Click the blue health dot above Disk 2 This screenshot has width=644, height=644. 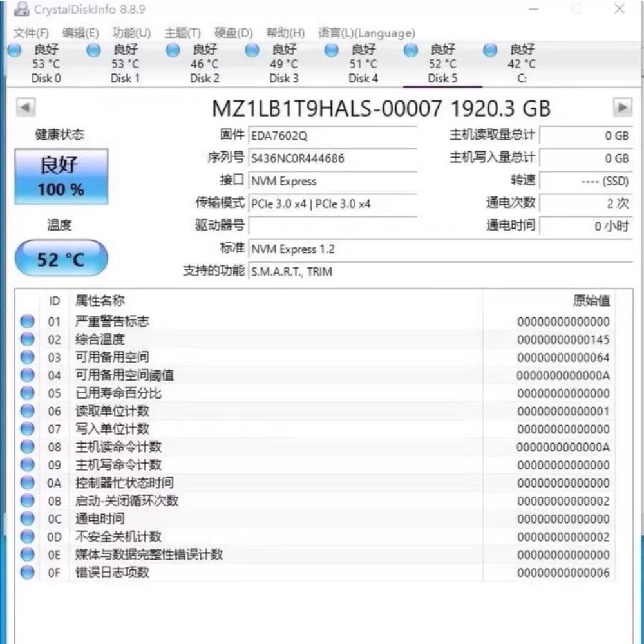click(x=173, y=50)
